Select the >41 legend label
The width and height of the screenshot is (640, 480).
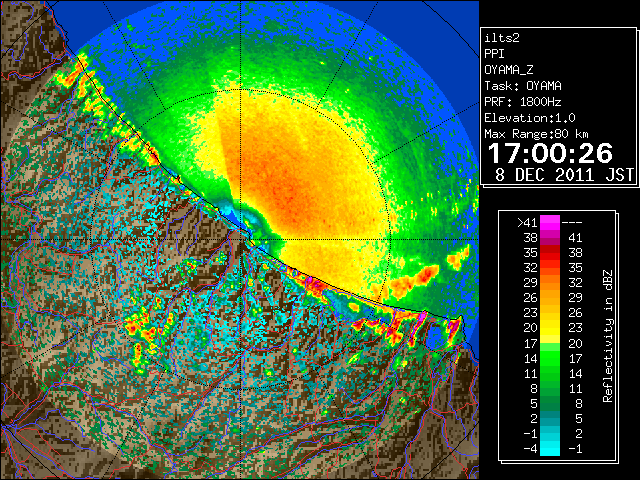(527, 223)
